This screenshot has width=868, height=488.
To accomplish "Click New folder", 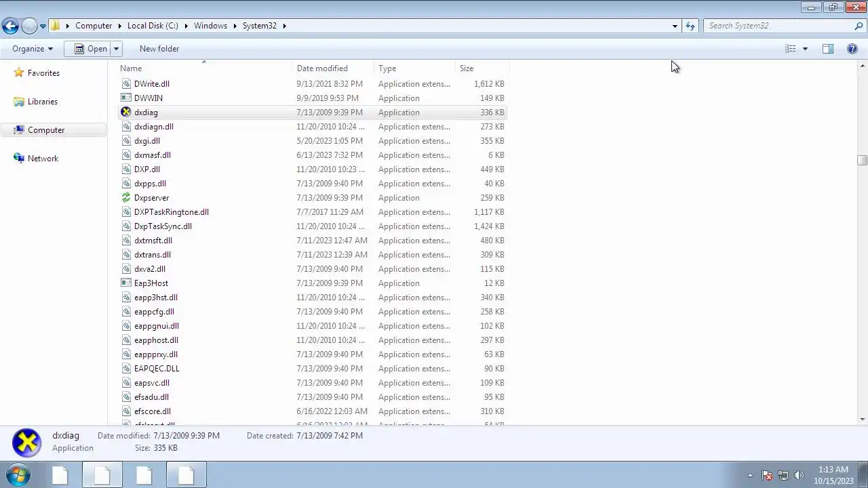I will 159,49.
